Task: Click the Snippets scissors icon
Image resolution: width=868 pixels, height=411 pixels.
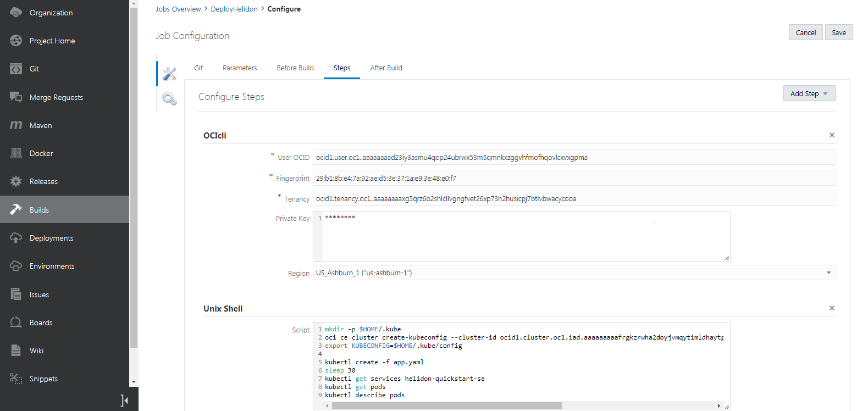Action: point(16,379)
